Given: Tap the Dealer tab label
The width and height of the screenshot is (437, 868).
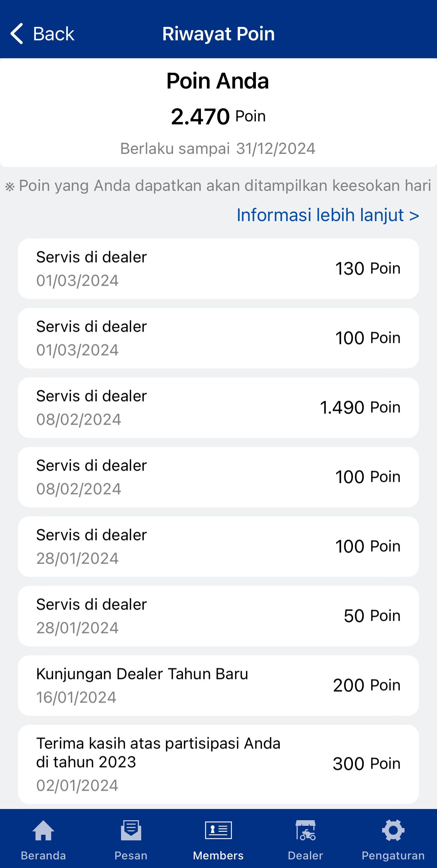Looking at the screenshot, I should pyautogui.click(x=306, y=855).
